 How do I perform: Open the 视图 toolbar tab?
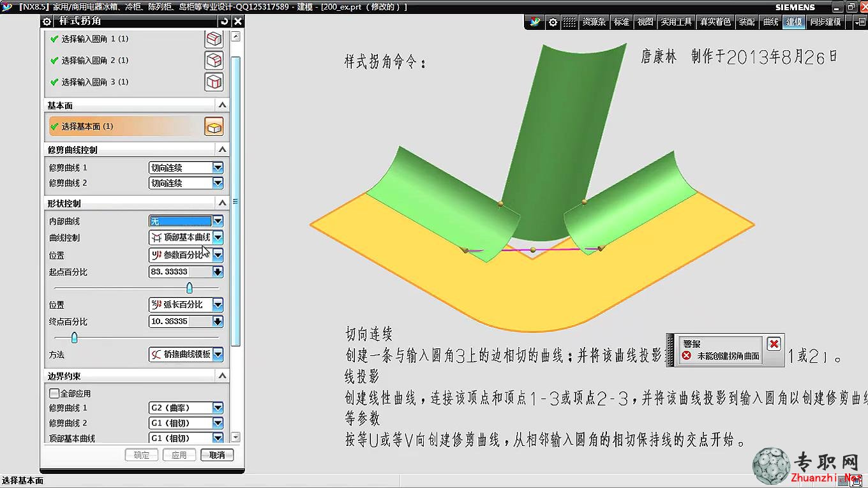645,22
